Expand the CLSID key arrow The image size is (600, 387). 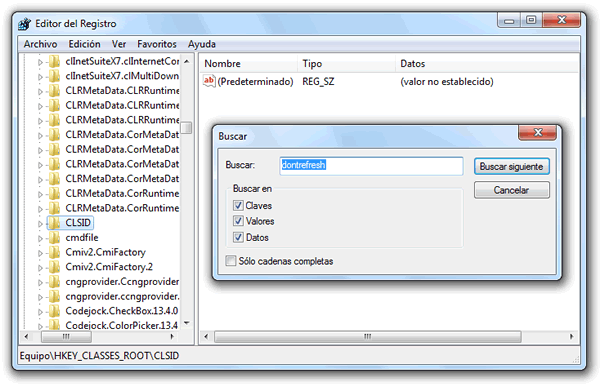(x=40, y=224)
